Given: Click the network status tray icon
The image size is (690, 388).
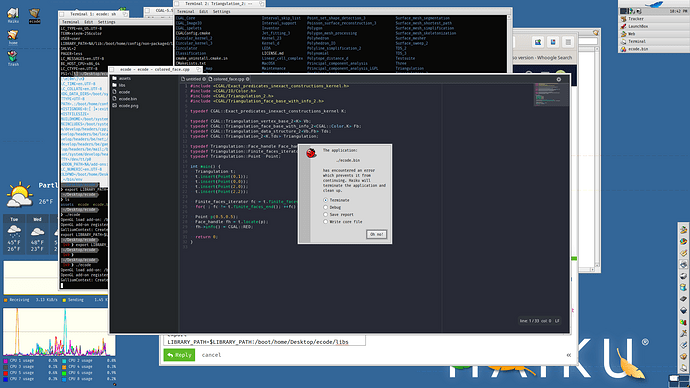Looking at the screenshot, I should coord(631,11).
